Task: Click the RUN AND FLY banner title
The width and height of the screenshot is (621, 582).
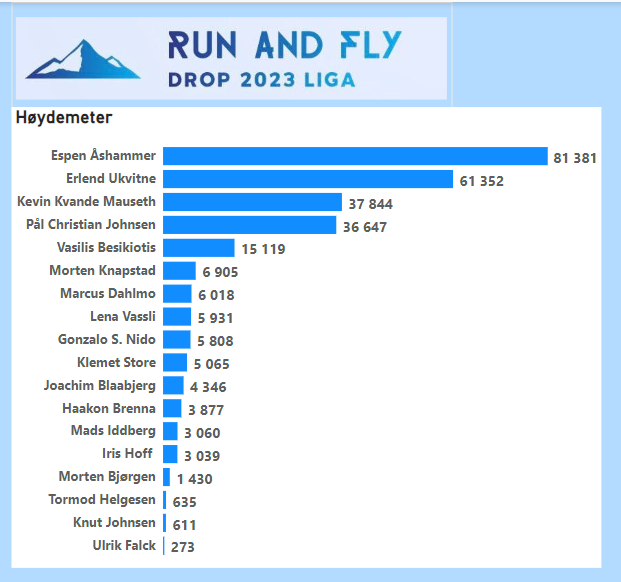Action: 285,45
